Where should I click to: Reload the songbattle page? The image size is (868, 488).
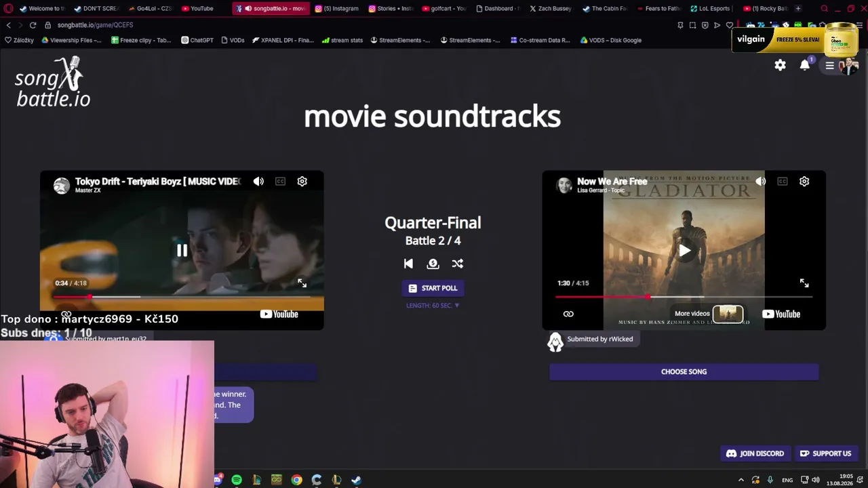pyautogui.click(x=33, y=25)
